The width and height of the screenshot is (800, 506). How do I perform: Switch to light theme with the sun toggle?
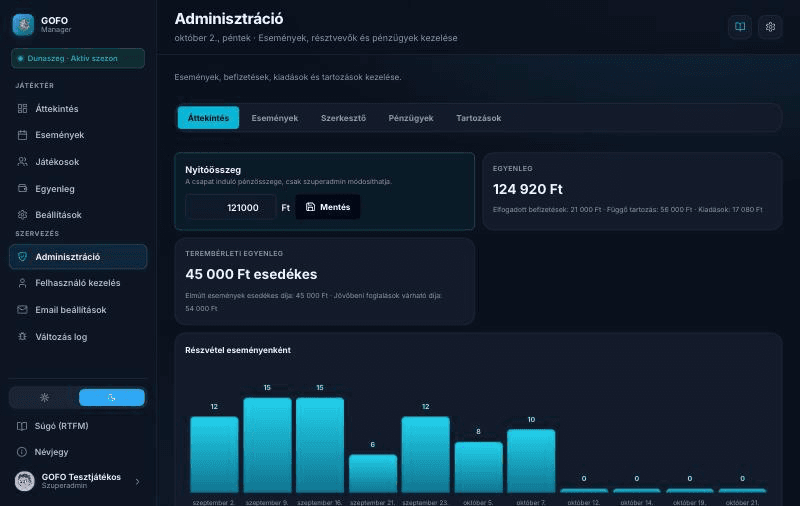point(44,397)
